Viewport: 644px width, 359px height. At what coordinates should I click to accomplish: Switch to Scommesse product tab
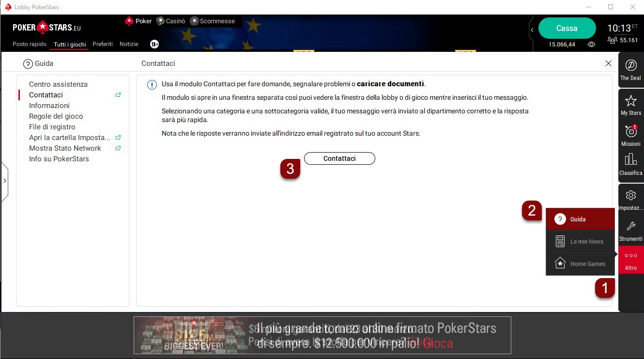(x=213, y=21)
